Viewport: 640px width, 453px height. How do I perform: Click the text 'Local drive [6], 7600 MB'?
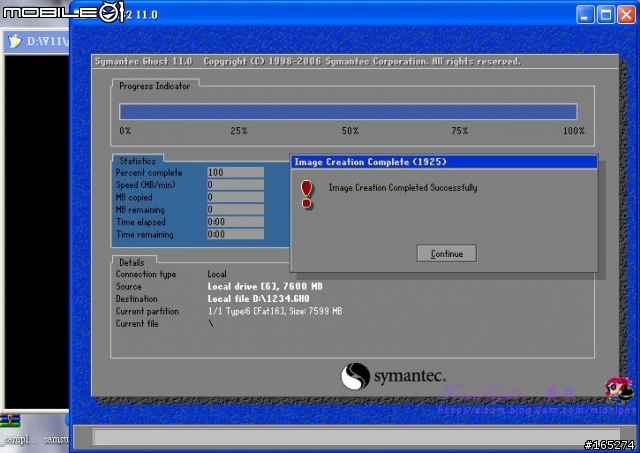tap(265, 286)
